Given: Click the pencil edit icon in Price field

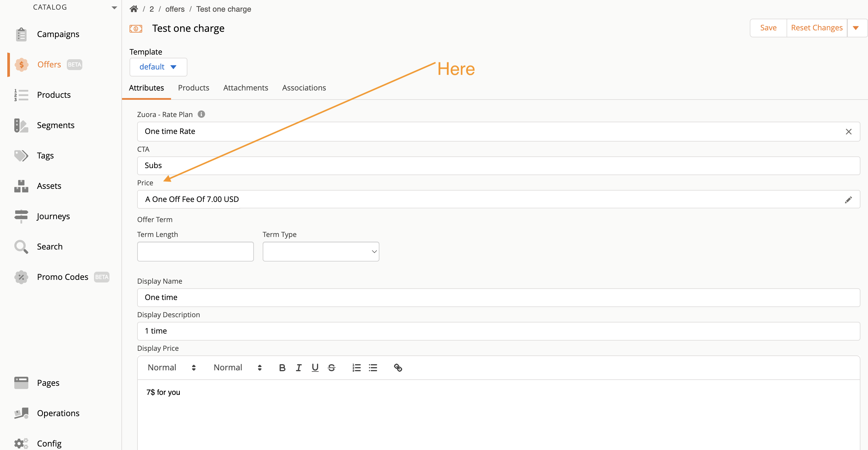Looking at the screenshot, I should pyautogui.click(x=848, y=200).
